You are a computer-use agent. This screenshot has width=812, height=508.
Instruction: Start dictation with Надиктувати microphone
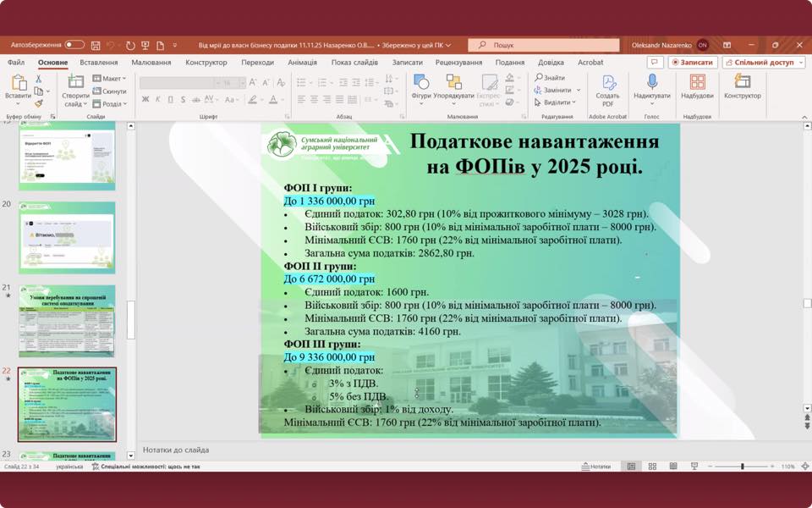tap(651, 87)
